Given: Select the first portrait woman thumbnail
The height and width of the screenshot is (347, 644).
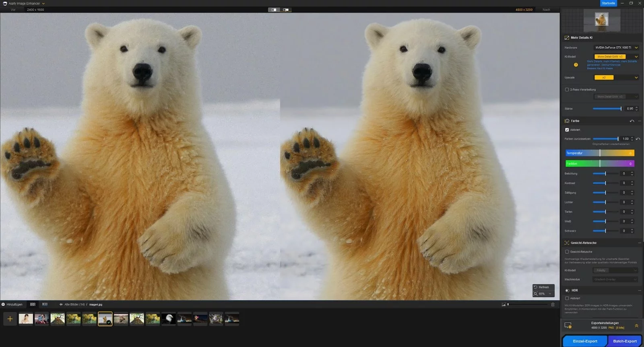Looking at the screenshot, I should point(26,319).
